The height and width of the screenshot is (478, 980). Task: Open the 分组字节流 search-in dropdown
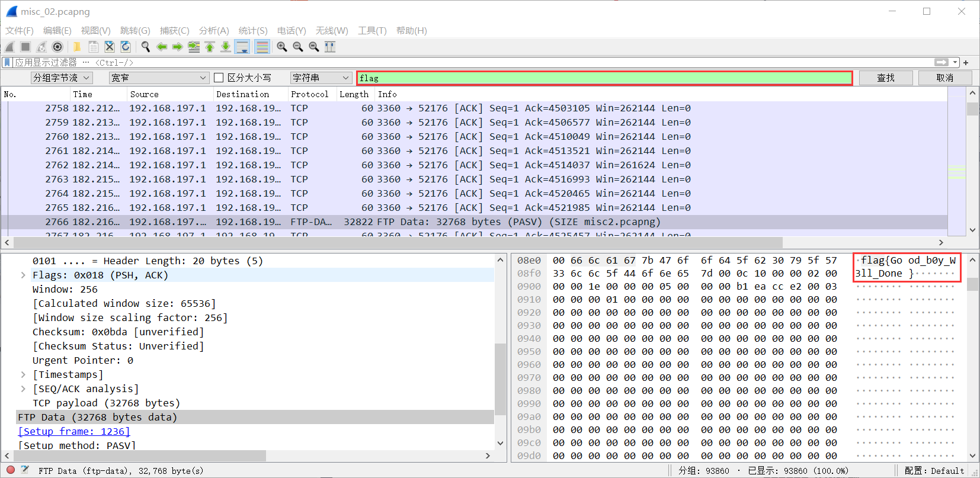[x=62, y=78]
